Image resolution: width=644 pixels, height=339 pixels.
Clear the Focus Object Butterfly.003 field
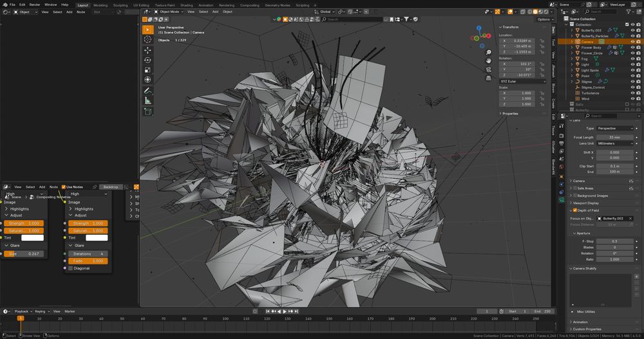click(x=630, y=218)
